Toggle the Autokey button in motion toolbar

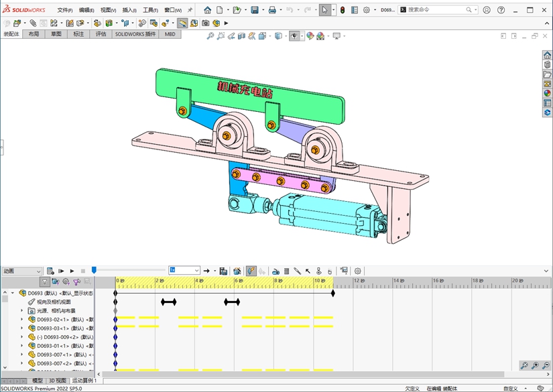(x=251, y=271)
